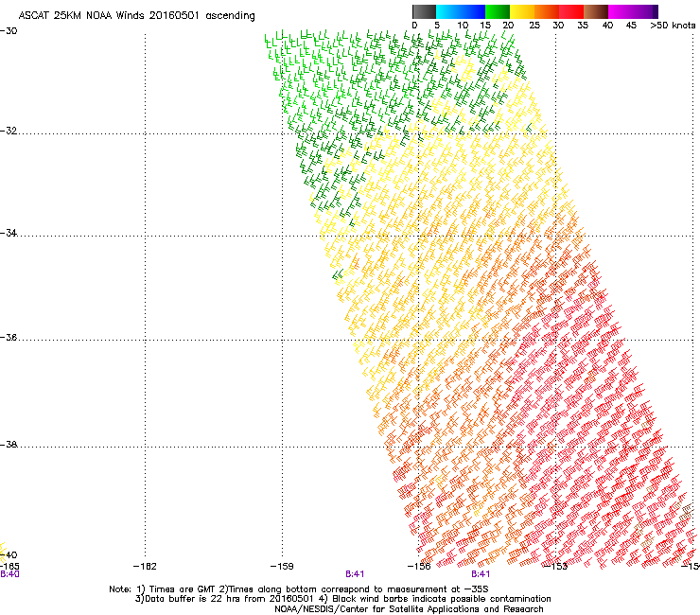Click the longitude label '-153'

(x=556, y=567)
